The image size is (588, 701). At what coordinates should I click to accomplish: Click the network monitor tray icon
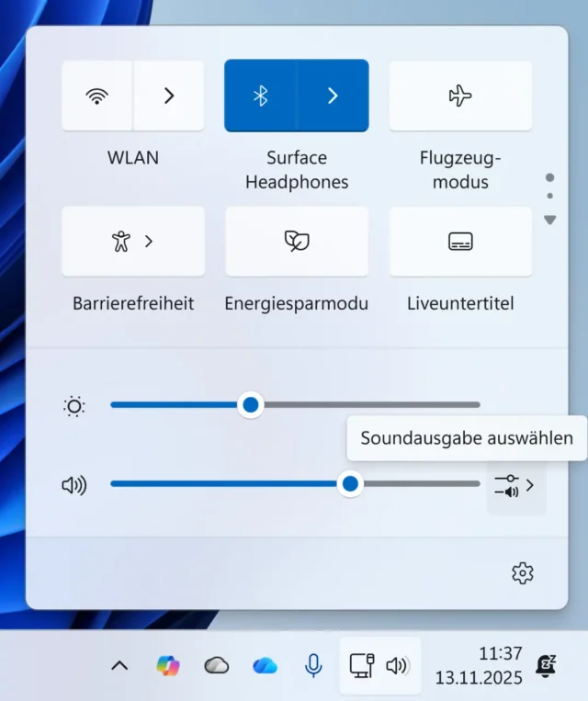[362, 666]
